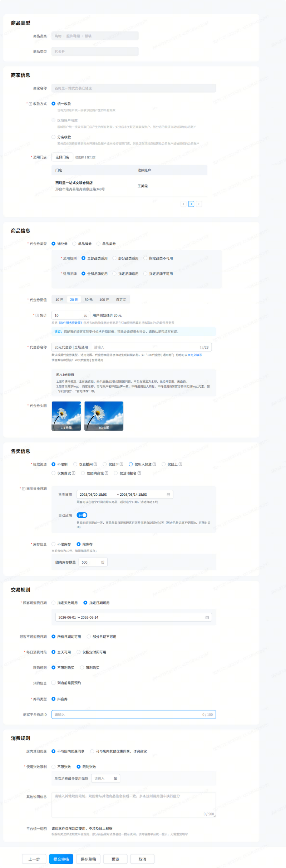Open calendar icon in 2026-06-01 date range field
Screen dimensions: 286x868
207,617
